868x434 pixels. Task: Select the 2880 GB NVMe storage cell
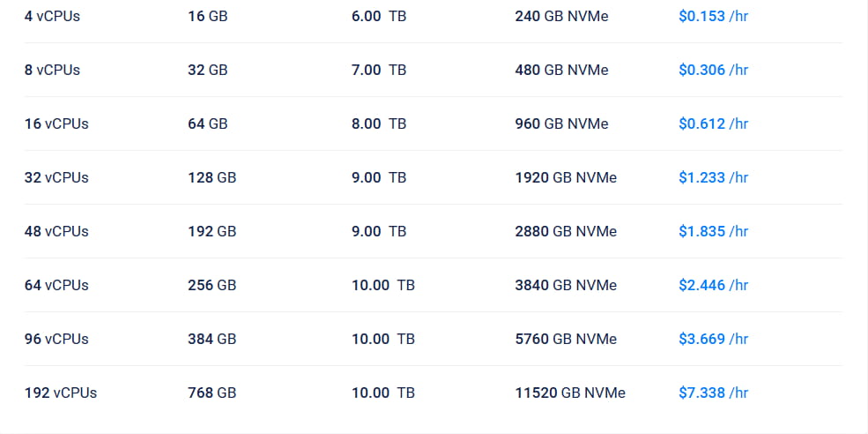point(566,231)
